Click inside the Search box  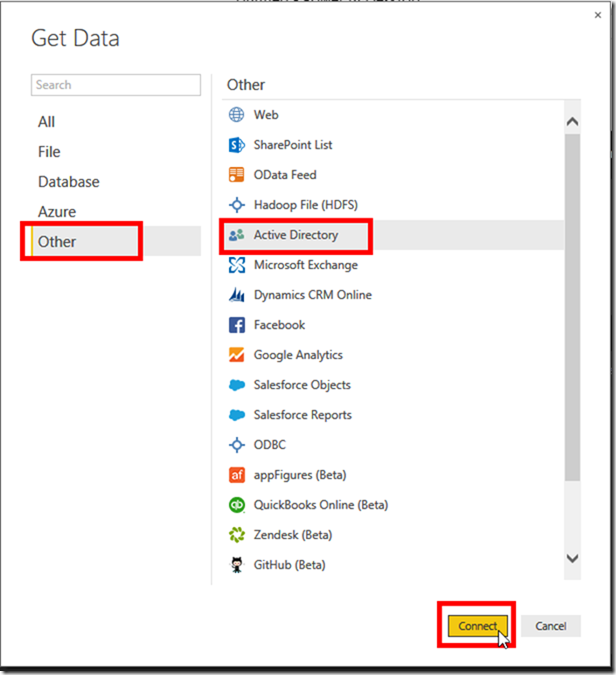pyautogui.click(x=116, y=85)
